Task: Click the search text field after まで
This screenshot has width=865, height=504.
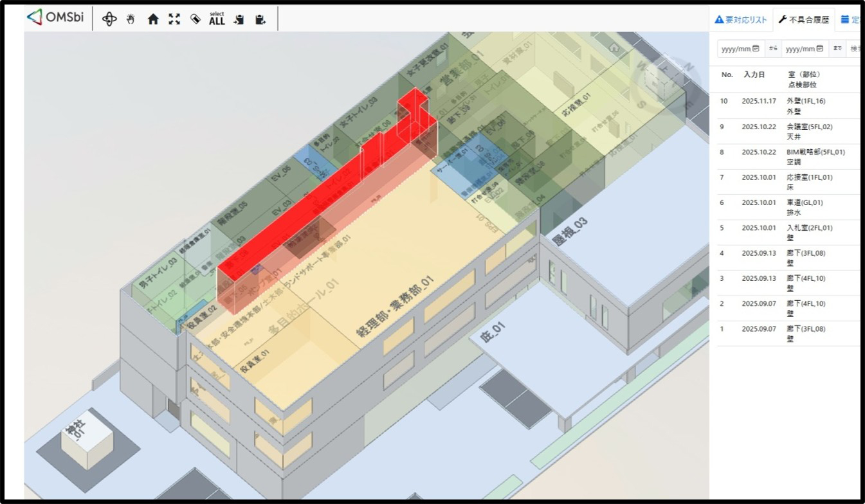Action: (854, 49)
